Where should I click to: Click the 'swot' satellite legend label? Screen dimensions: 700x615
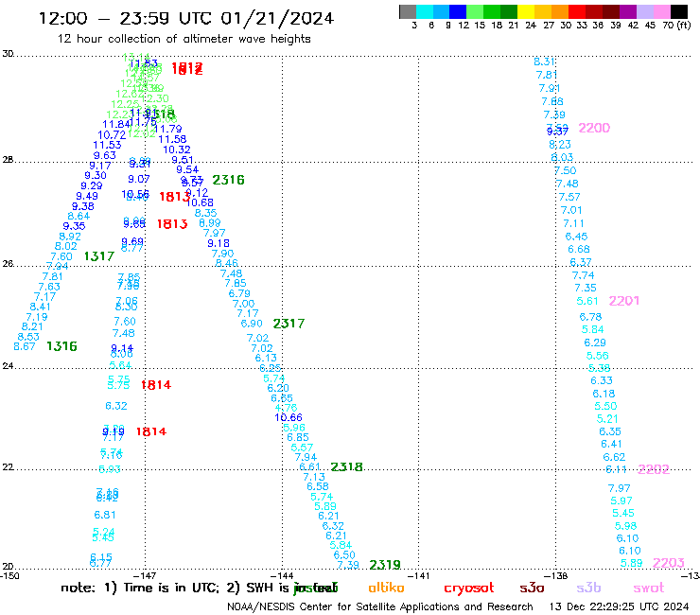649,589
